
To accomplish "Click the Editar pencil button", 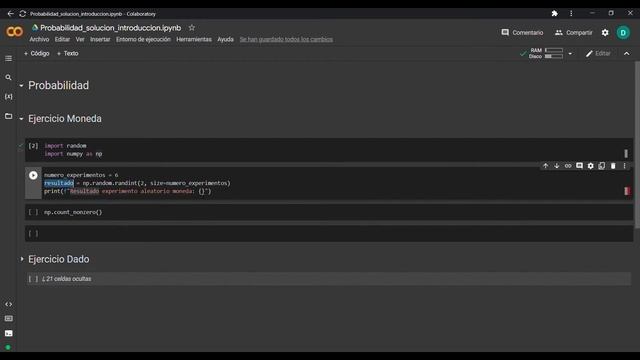I will [x=598, y=53].
